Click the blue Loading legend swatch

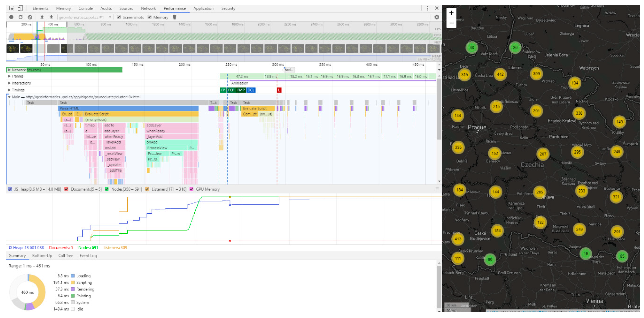(x=73, y=276)
